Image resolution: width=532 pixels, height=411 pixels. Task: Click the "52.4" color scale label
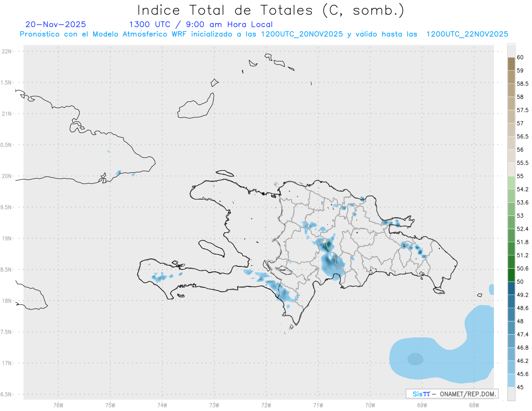click(x=522, y=229)
